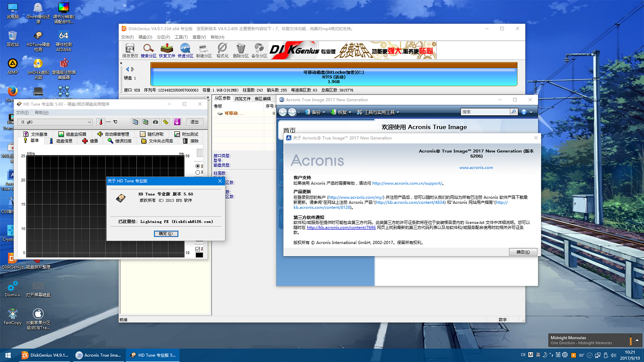
Task: Go to next disk with right arrow
Action: (x=132, y=69)
